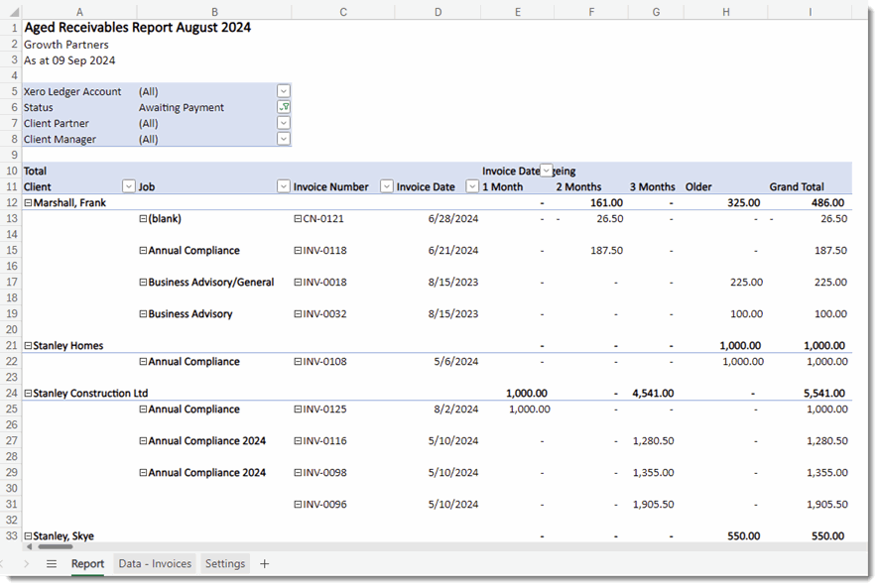The width and height of the screenshot is (880, 588).
Task: Collapse the Stanley Construction Ltd group
Action: (28, 394)
